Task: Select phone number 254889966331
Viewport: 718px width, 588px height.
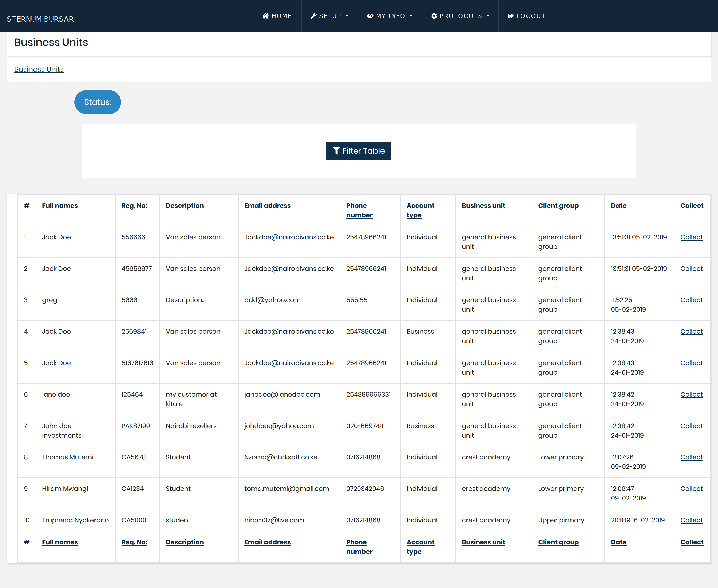Action: pos(368,394)
